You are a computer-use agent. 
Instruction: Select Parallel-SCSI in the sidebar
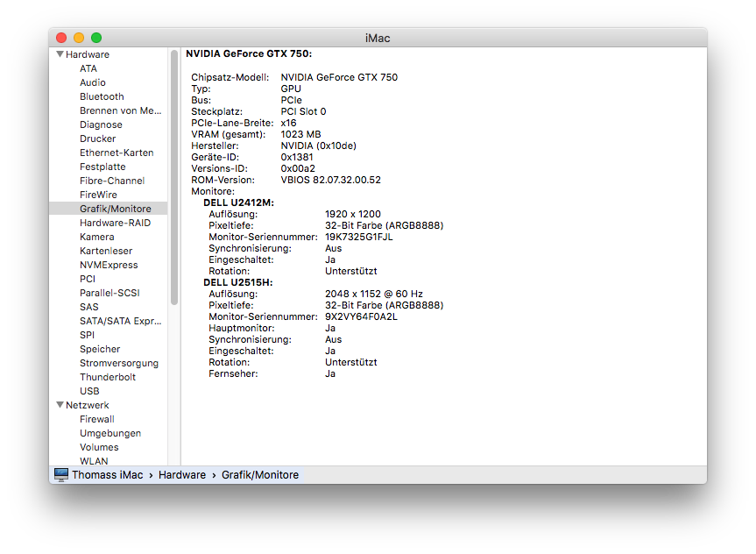click(110, 293)
